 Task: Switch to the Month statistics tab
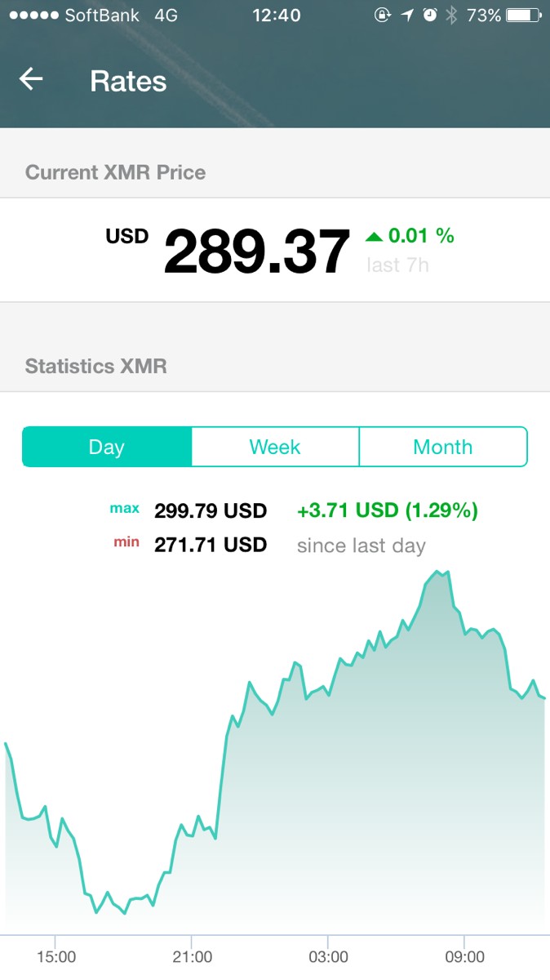(443, 447)
